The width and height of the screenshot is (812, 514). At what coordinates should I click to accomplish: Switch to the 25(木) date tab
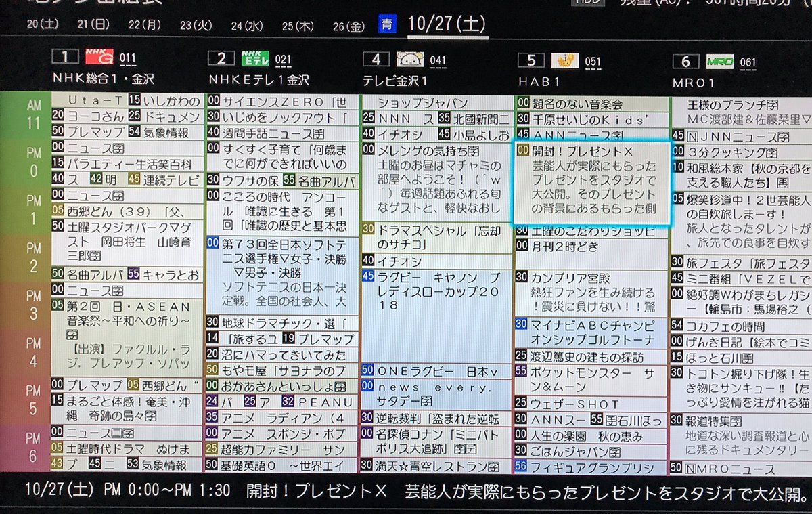point(298,26)
